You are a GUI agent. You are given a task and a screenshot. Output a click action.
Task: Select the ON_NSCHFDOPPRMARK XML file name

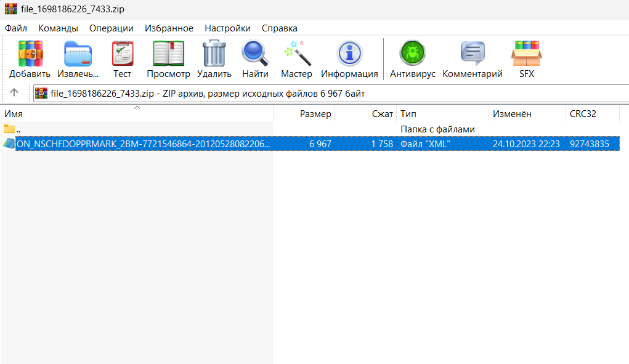coord(143,144)
